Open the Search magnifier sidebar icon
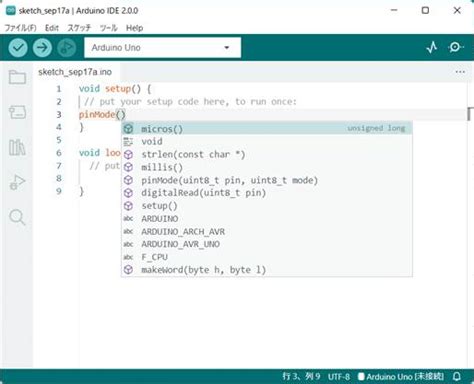474x384 pixels. click(x=17, y=217)
